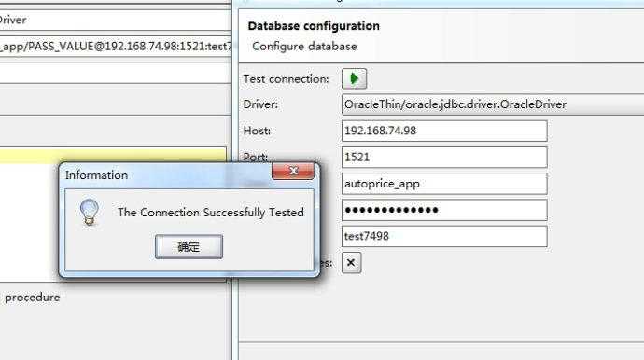
Task: Confirm the Information dialog with 确定
Action: 189,247
